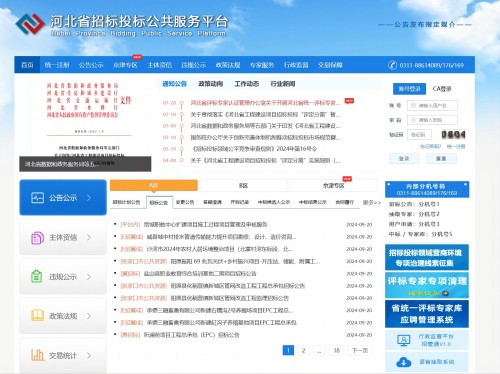Image resolution: width=500 pixels, height=374 pixels.
Task: Expand the 违规公示 sidebar chevron
Action: [89, 277]
